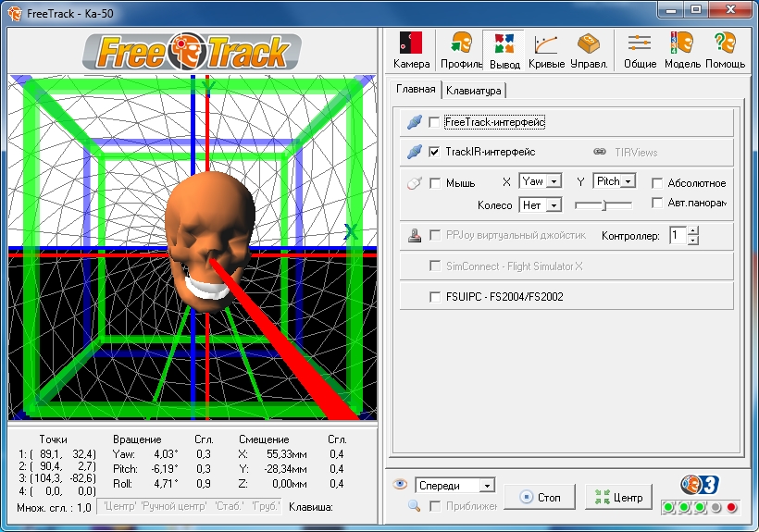Click the red status LED indicator

[x=731, y=507]
